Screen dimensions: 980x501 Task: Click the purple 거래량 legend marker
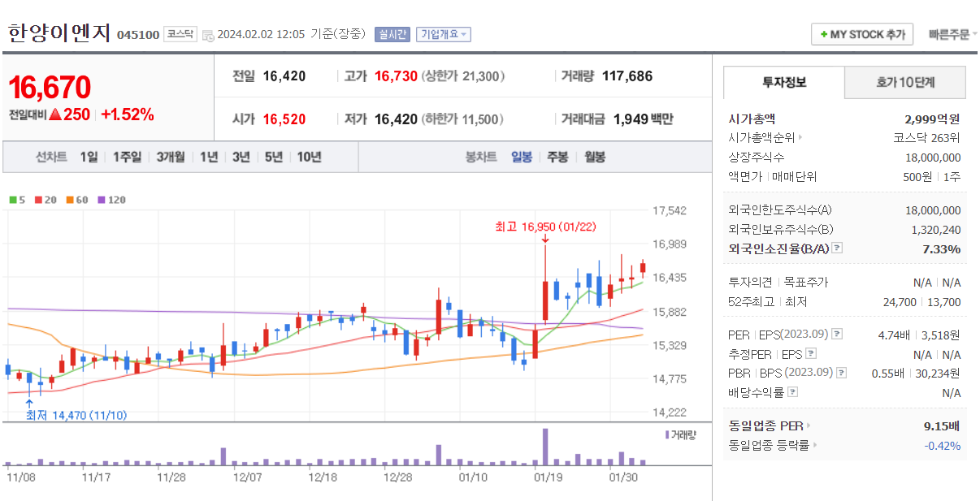(667, 434)
